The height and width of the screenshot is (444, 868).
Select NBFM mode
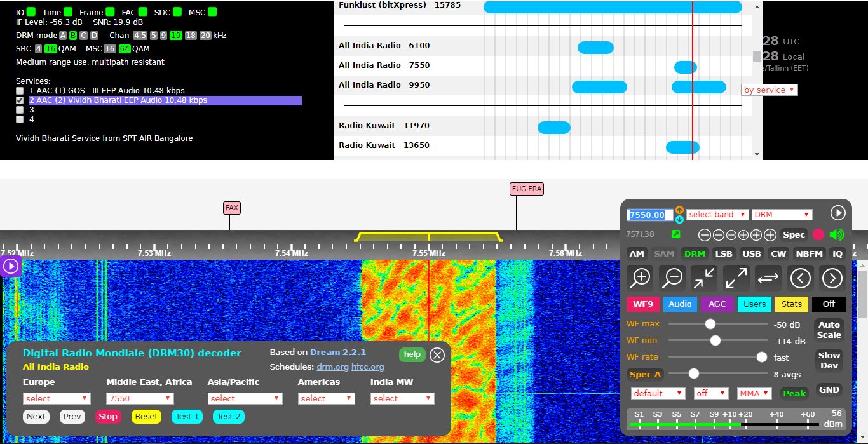click(810, 253)
